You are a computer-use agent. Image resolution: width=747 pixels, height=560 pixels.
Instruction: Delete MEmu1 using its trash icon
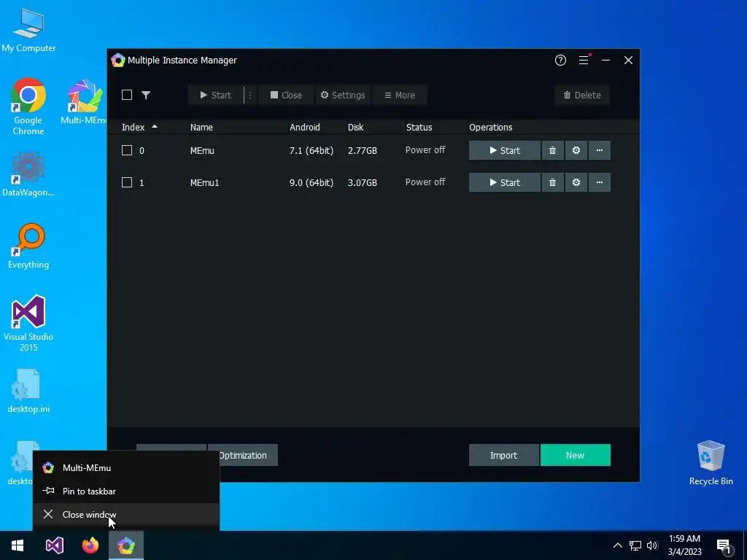553,182
